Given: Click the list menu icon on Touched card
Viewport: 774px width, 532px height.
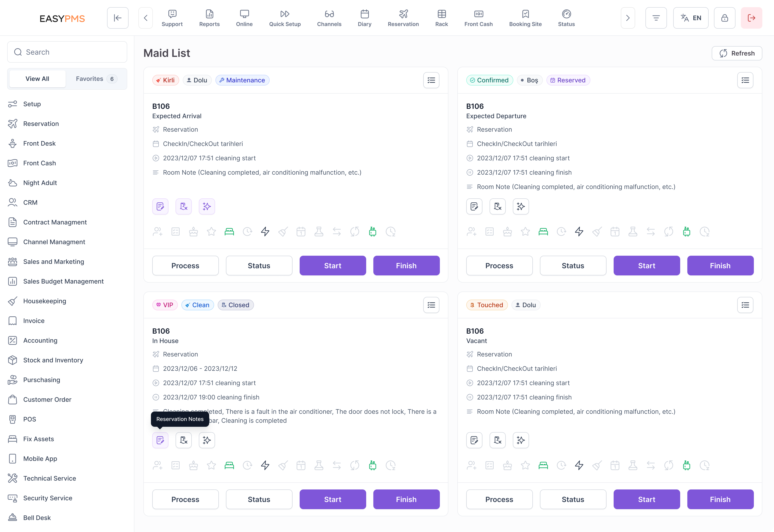Looking at the screenshot, I should (745, 305).
